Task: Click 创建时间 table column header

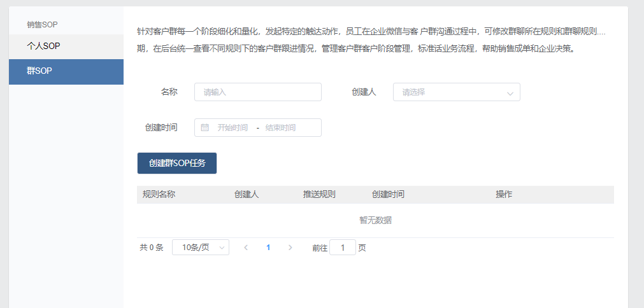Action: [x=388, y=195]
